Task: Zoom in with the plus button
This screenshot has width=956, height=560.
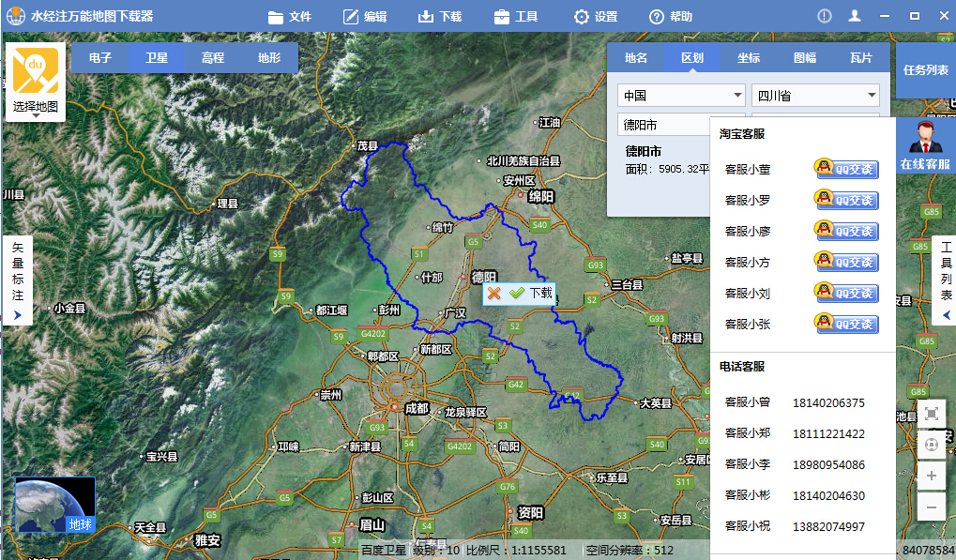Action: [931, 476]
